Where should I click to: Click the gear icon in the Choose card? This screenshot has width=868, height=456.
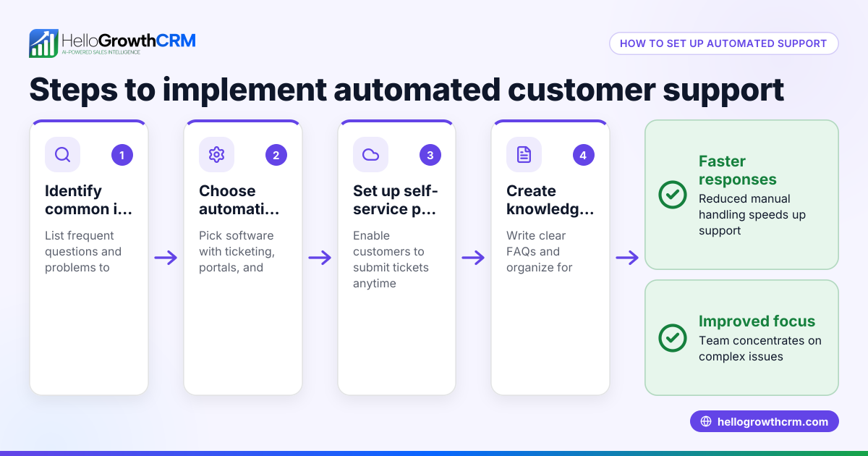coord(216,155)
